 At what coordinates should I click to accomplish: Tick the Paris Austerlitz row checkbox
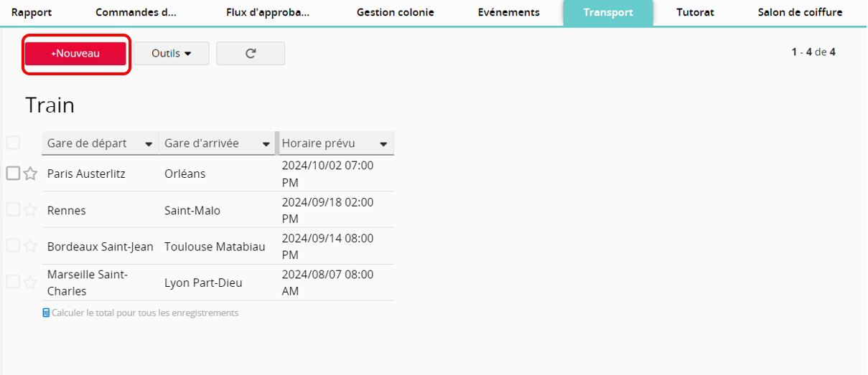pyautogui.click(x=13, y=174)
